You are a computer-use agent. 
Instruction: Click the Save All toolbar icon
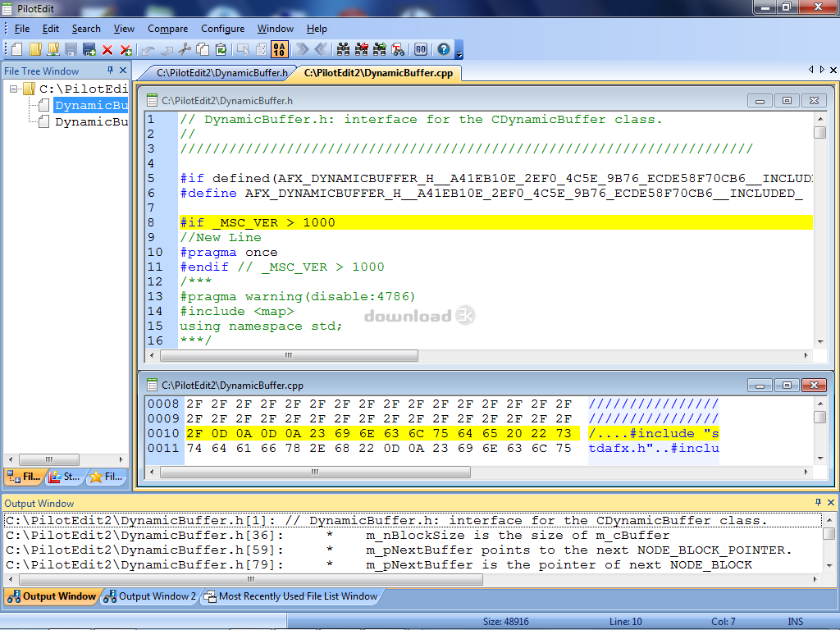[89, 50]
